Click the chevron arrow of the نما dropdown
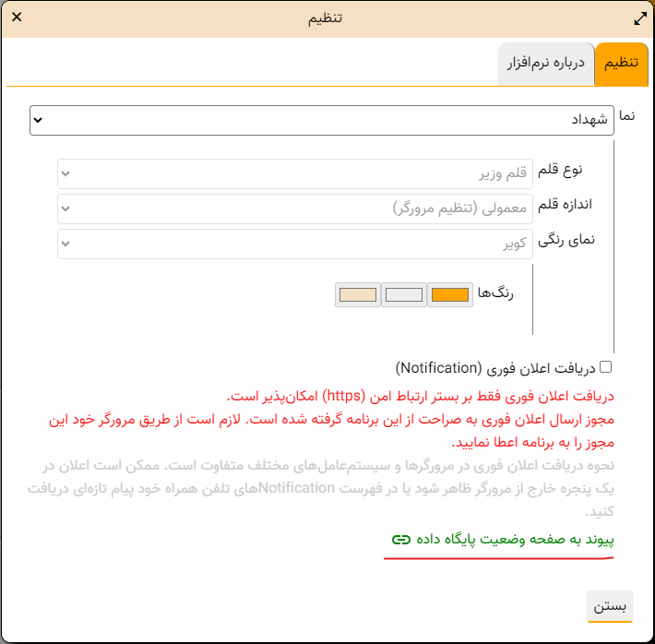Screen dimensions: 655x644 tap(38, 120)
